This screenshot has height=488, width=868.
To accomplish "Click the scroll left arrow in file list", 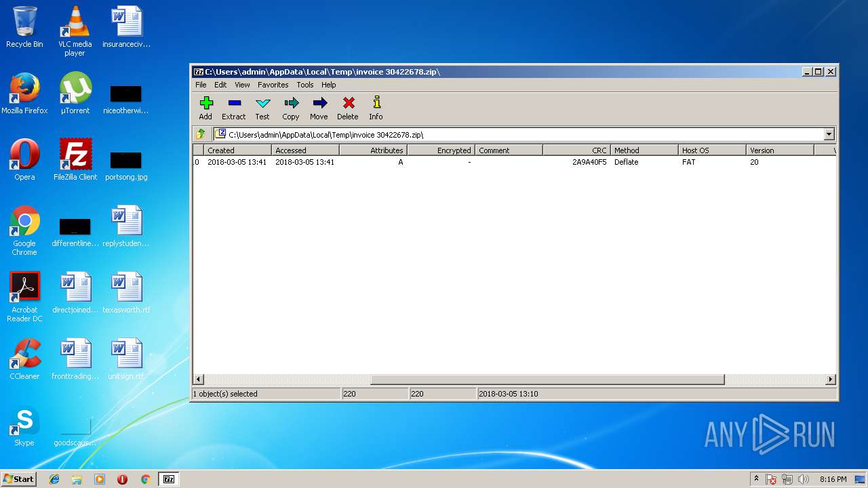I will point(199,380).
